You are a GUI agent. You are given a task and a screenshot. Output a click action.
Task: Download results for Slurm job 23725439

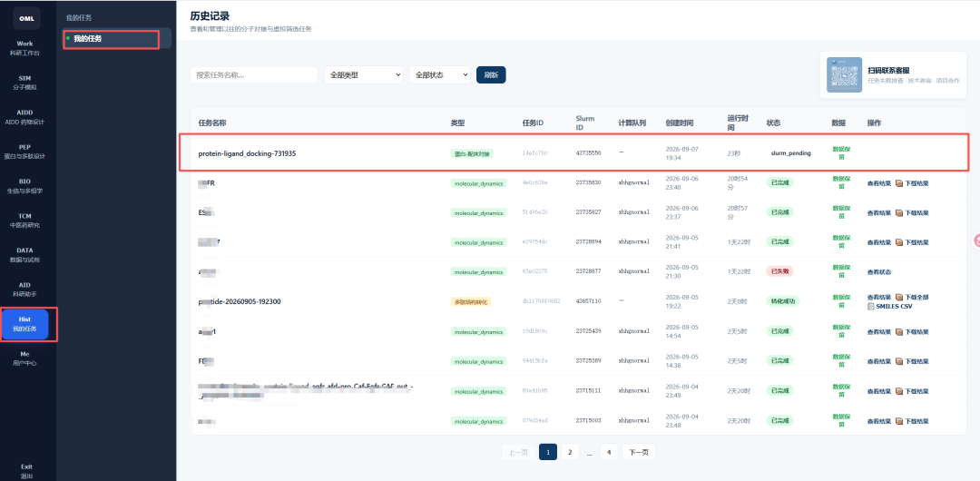click(x=912, y=331)
